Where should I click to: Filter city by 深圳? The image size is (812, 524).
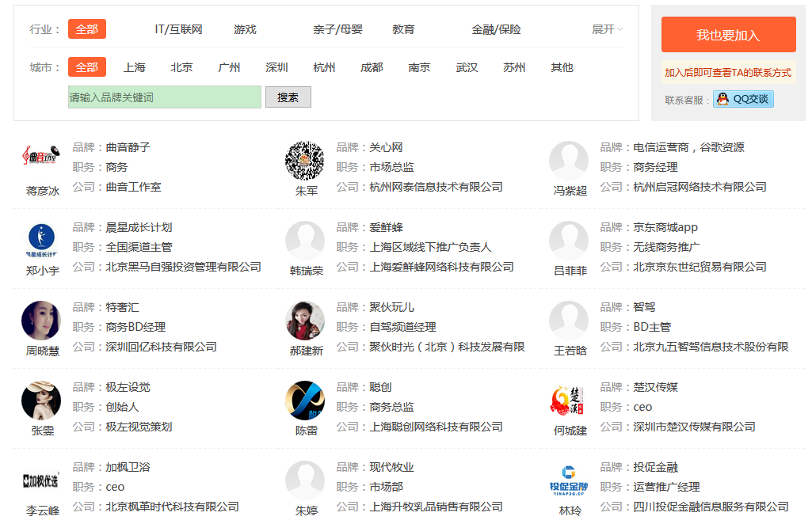(x=276, y=67)
